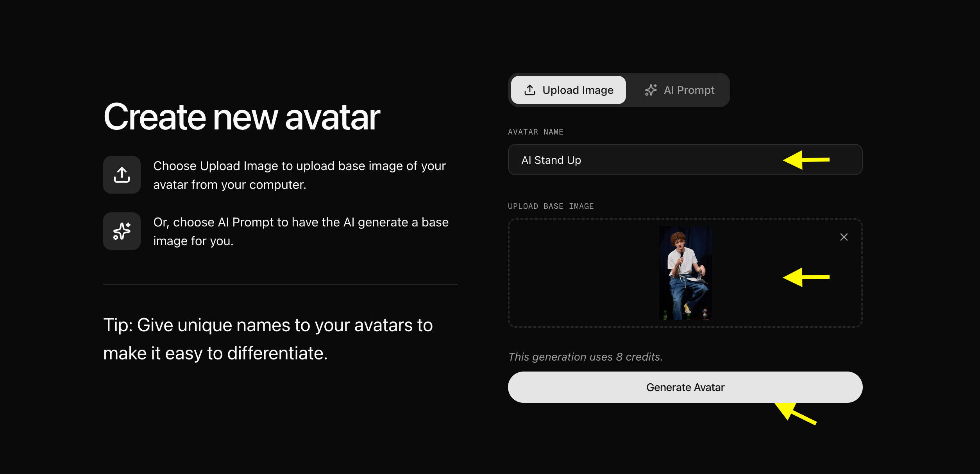Click the tip about unique avatar names

pos(268,339)
